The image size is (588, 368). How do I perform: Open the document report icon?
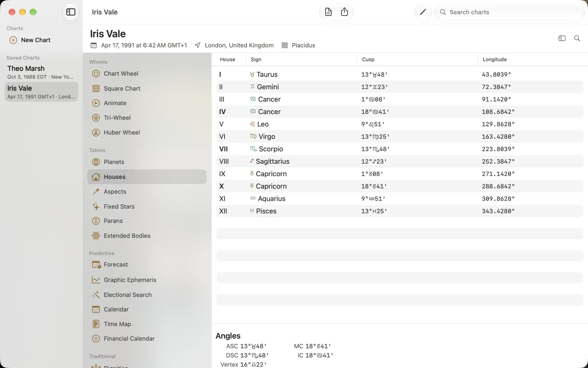[329, 12]
